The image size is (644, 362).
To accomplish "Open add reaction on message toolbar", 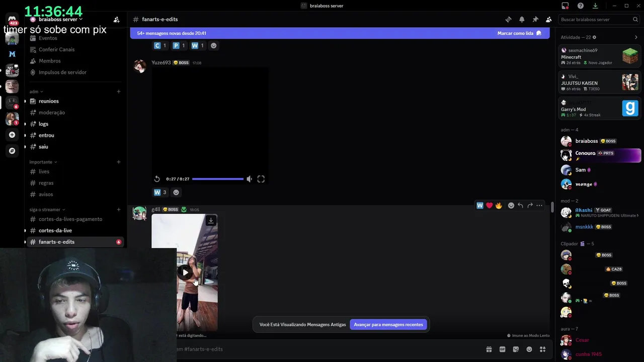I will coord(511,205).
